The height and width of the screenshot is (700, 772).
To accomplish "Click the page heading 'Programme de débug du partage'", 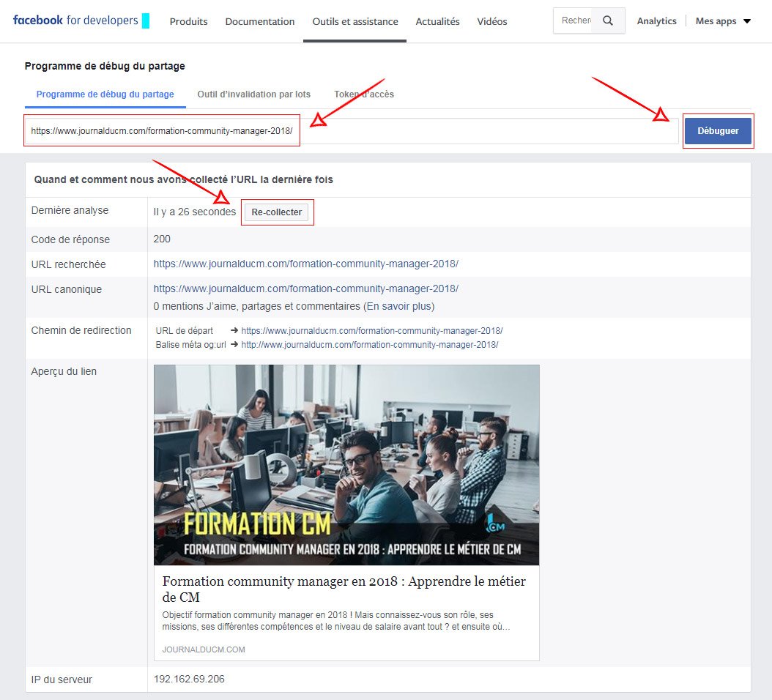I will point(105,66).
